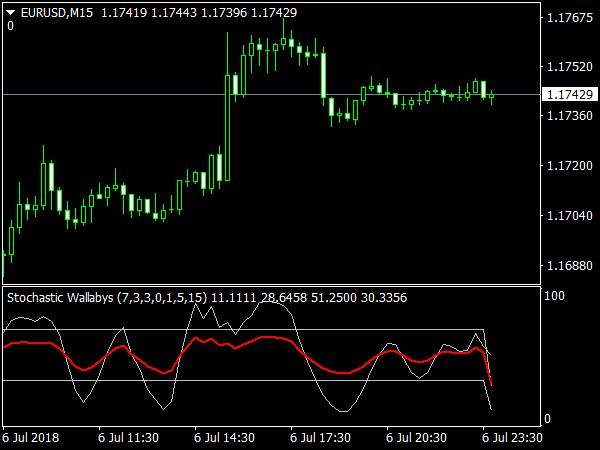The width and height of the screenshot is (600, 450).
Task: Select the 1.17360 price scale label
Action: tap(570, 116)
